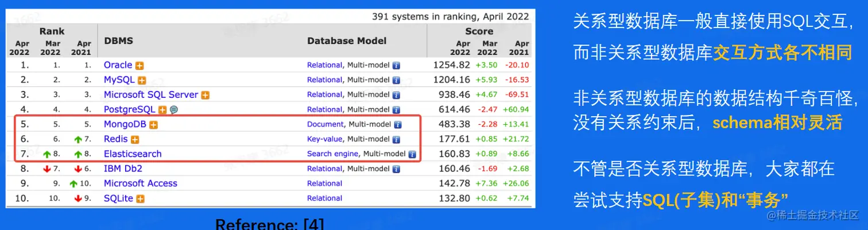Click the info icon in the MongoDB row
868x230 pixels.
tap(398, 125)
